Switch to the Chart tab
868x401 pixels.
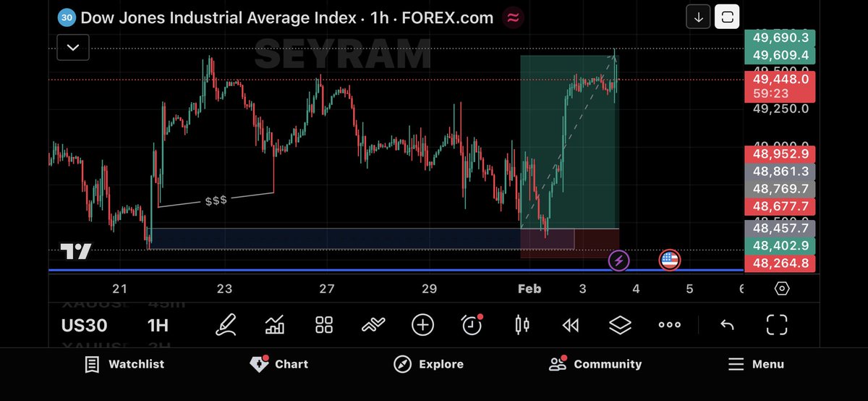(x=278, y=364)
